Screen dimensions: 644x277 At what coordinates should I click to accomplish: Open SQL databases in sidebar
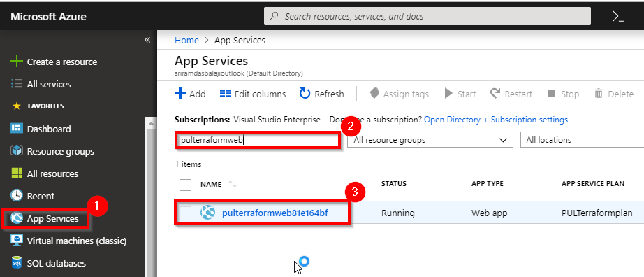tap(48, 263)
